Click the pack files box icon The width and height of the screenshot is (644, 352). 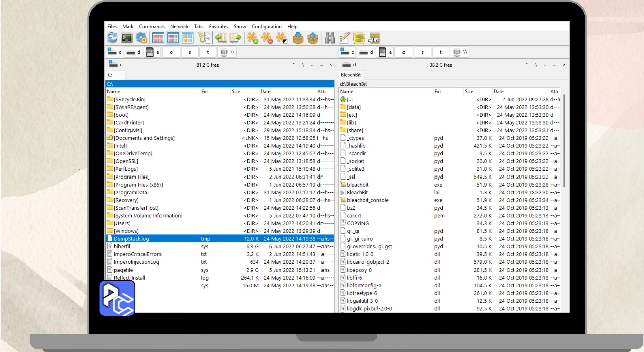click(x=298, y=38)
